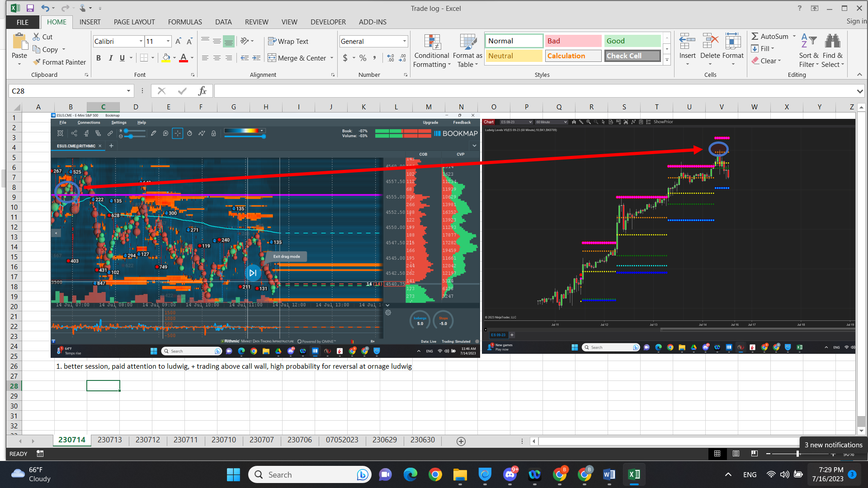Screen dimensions: 868x488
Task: Expand the General number format dropdown
Action: (x=404, y=41)
